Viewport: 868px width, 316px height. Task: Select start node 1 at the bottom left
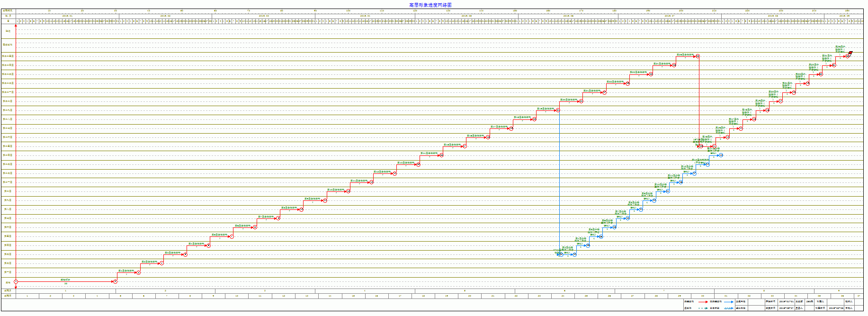click(x=16, y=281)
